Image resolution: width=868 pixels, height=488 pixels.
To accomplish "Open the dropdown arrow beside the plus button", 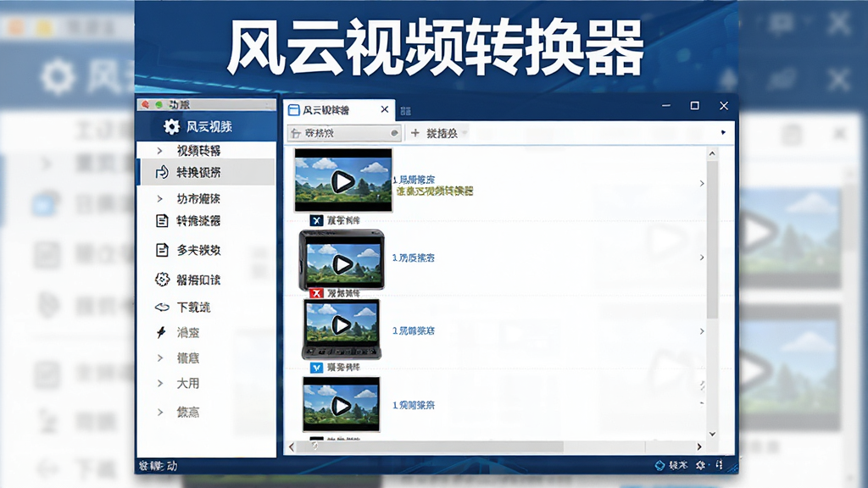I will point(465,133).
